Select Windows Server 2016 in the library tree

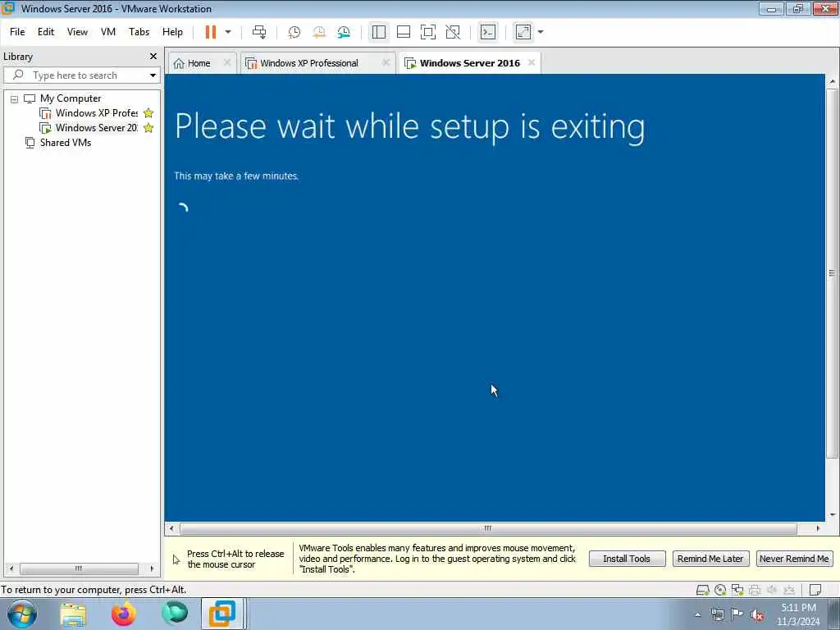pos(97,127)
